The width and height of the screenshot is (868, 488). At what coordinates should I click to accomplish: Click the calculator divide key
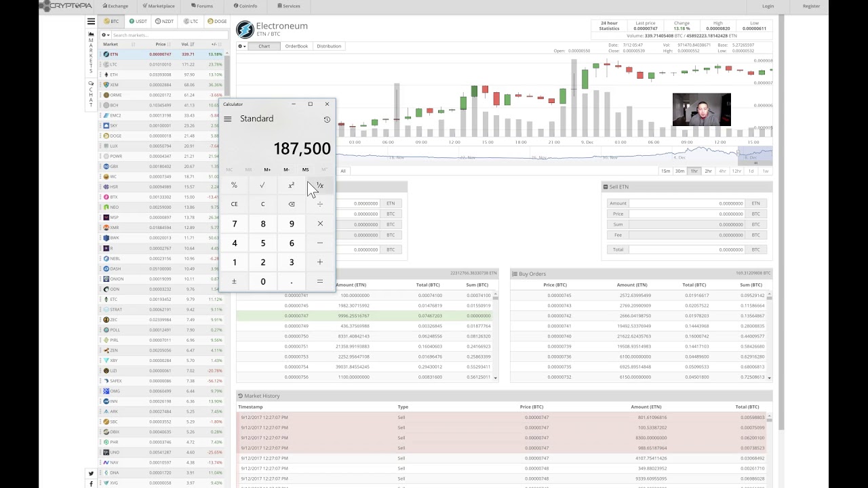[320, 204]
